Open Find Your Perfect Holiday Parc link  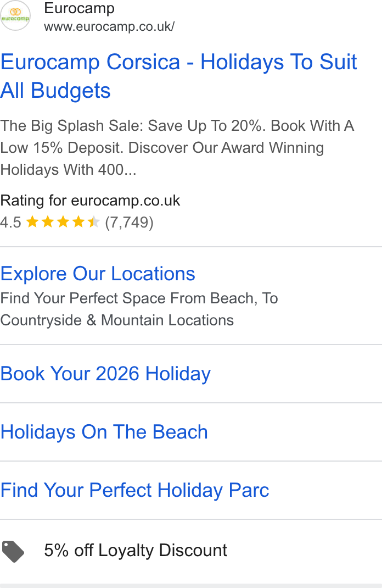[x=135, y=490]
